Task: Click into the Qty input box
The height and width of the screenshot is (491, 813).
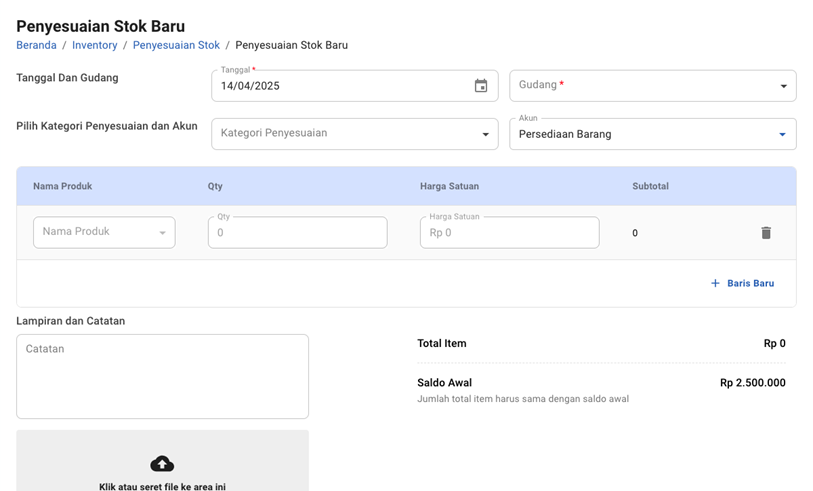Action: tap(297, 233)
